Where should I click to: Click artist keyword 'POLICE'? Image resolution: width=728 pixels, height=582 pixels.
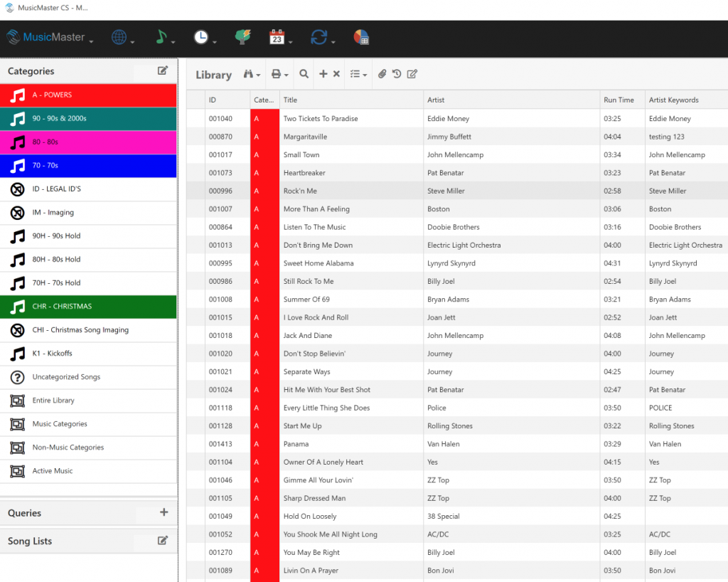tap(660, 408)
